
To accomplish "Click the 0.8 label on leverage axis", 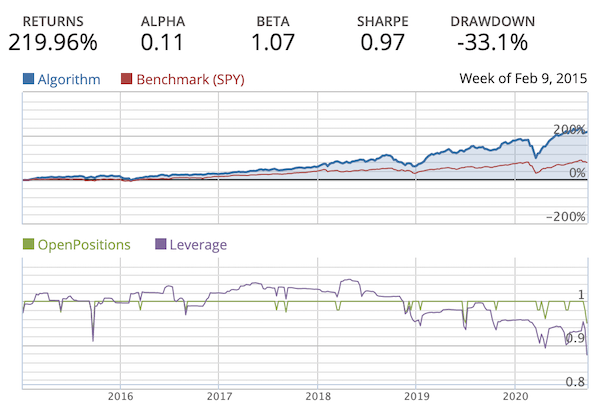I will point(575,381).
